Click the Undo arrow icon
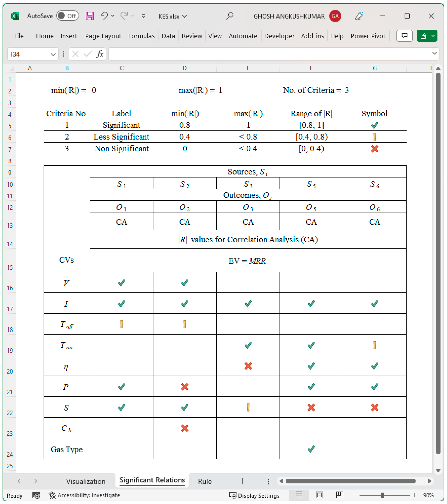This screenshot has width=447, height=504. 104,16
